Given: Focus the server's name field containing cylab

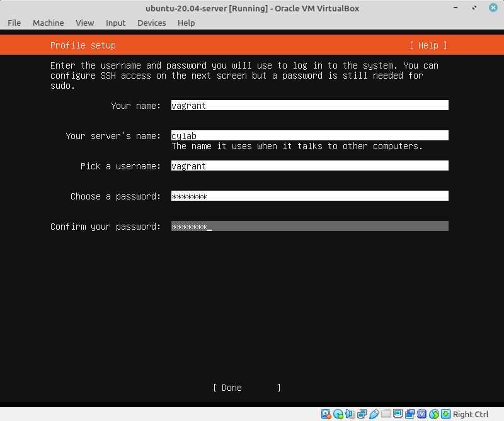Looking at the screenshot, I should tap(310, 135).
